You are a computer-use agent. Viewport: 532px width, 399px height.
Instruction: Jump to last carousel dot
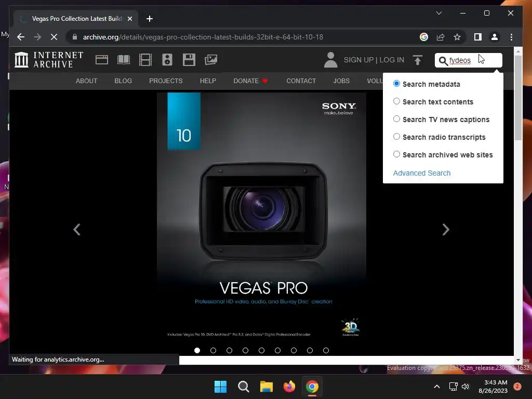326,351
